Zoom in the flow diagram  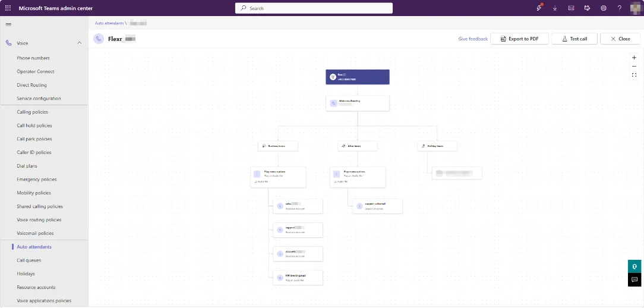tap(634, 58)
